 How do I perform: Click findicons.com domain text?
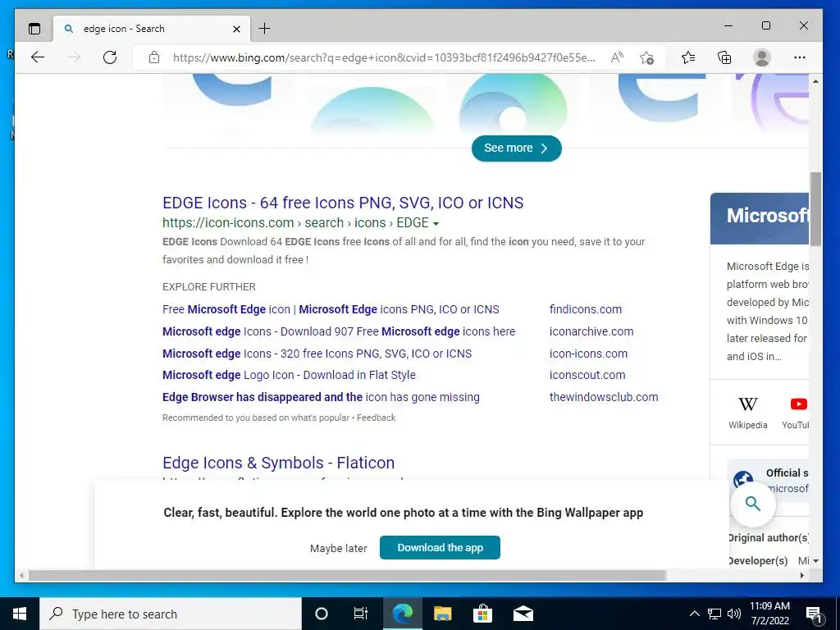point(586,309)
